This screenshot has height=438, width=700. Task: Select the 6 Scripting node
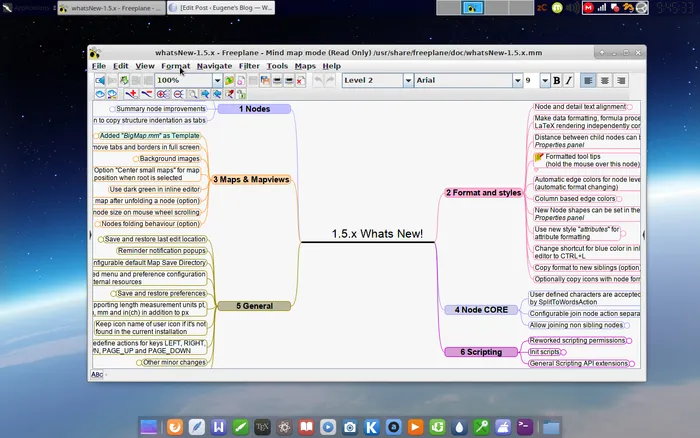pos(481,352)
